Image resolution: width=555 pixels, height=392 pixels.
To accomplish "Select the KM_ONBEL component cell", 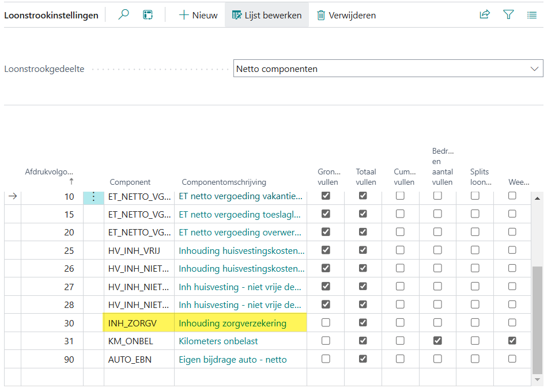I will (131, 341).
